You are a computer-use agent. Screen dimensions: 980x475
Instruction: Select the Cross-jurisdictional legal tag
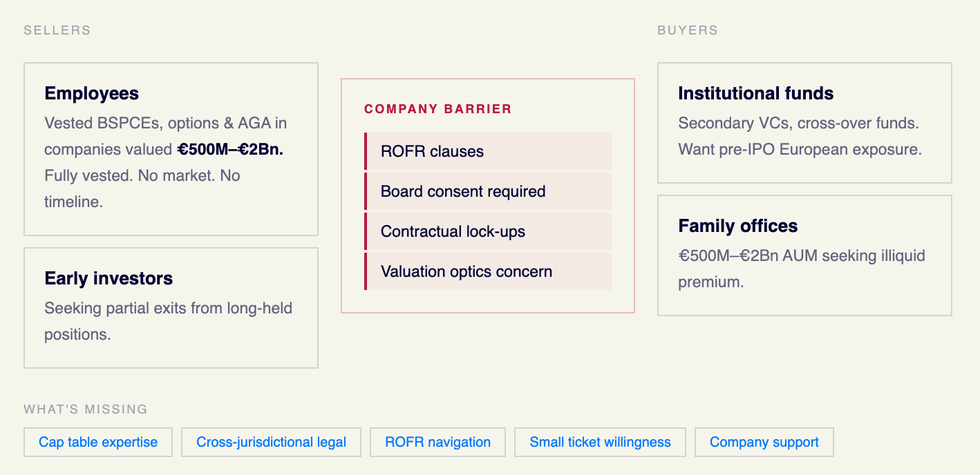[x=271, y=442]
